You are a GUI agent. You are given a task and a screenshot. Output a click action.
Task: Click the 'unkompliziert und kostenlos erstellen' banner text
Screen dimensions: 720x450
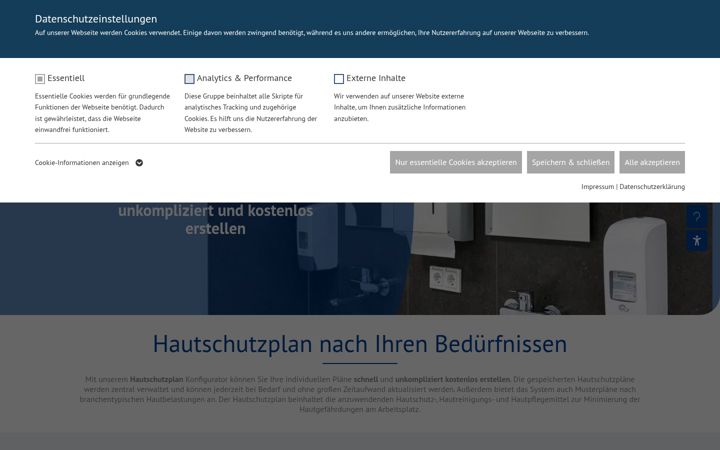pos(215,219)
